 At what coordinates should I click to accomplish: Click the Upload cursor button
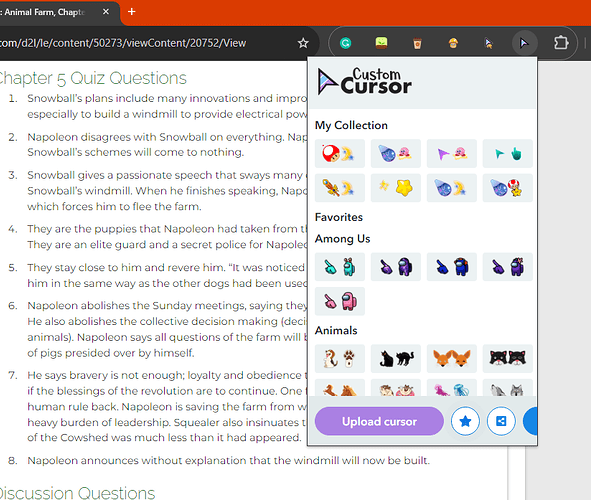click(x=379, y=421)
